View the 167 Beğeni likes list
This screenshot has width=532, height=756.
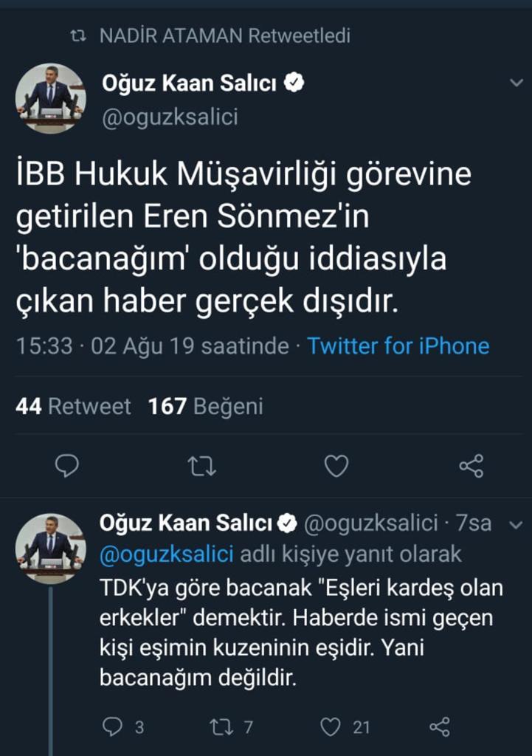[205, 406]
